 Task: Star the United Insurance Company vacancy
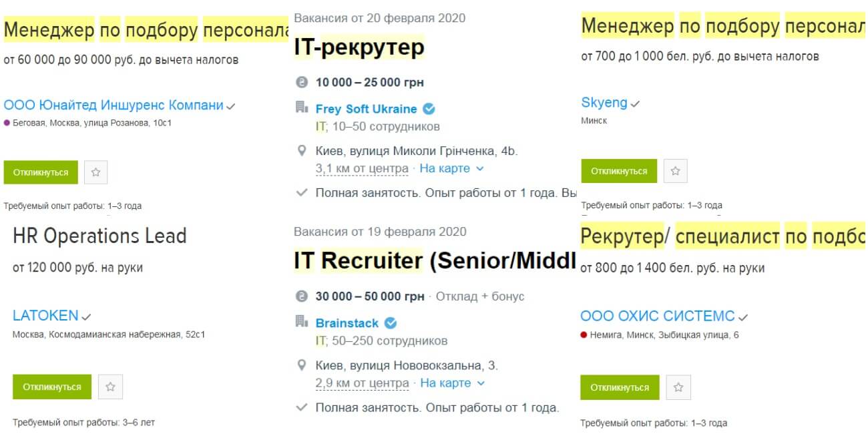tap(95, 172)
